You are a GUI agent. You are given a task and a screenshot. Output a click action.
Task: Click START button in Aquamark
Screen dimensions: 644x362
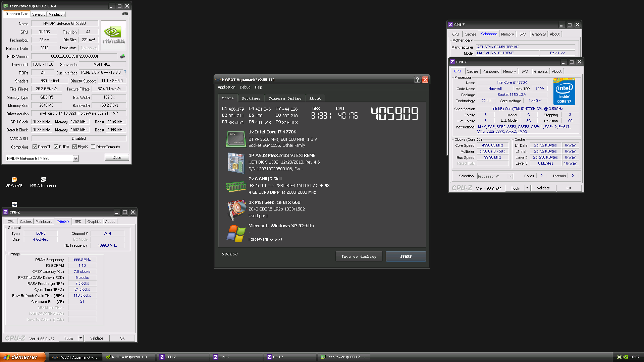point(406,256)
